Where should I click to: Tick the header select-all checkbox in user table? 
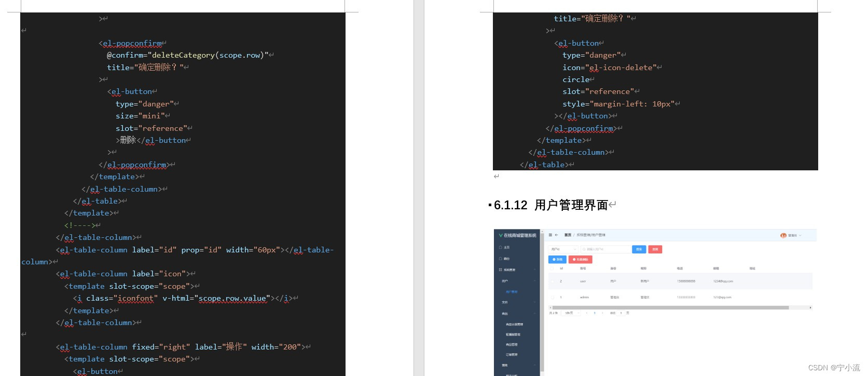coord(552,268)
